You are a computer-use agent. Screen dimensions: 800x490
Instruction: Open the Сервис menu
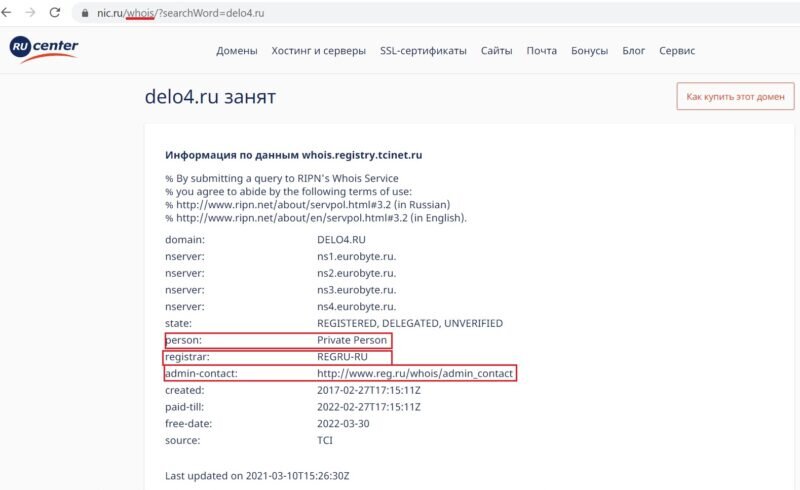click(x=677, y=51)
